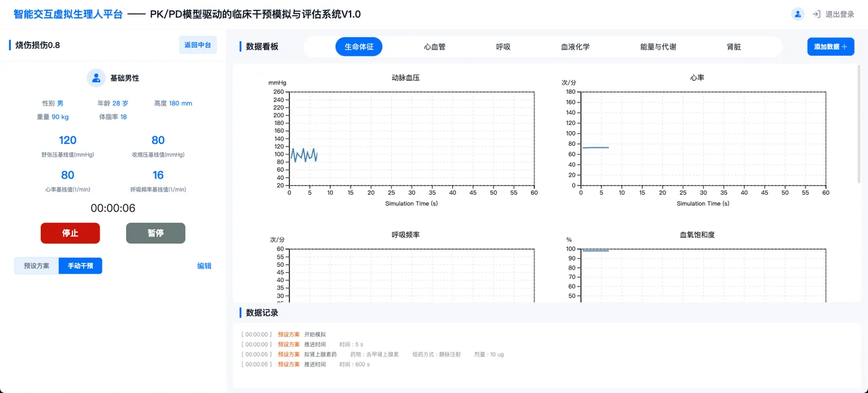Stop simulation with red 停止 button
The height and width of the screenshot is (393, 868).
click(71, 233)
